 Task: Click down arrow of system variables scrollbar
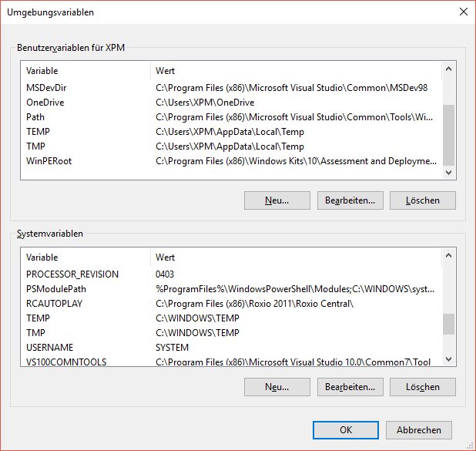click(x=448, y=359)
